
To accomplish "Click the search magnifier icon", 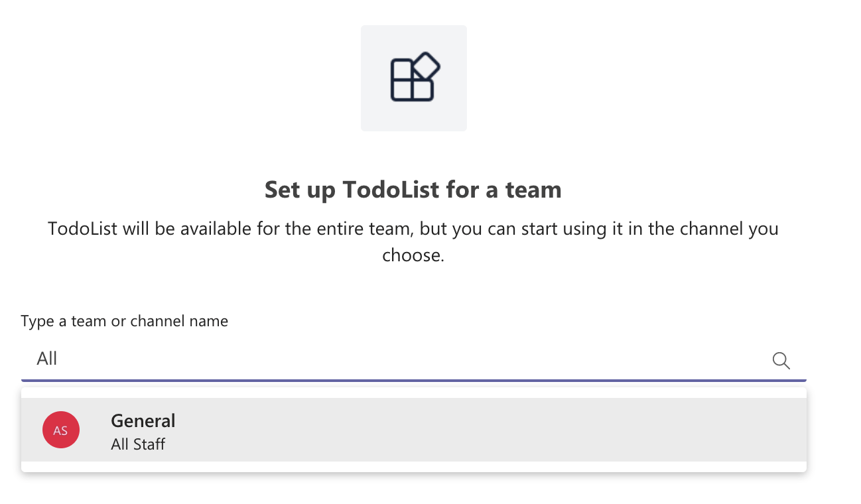I will pyautogui.click(x=781, y=360).
